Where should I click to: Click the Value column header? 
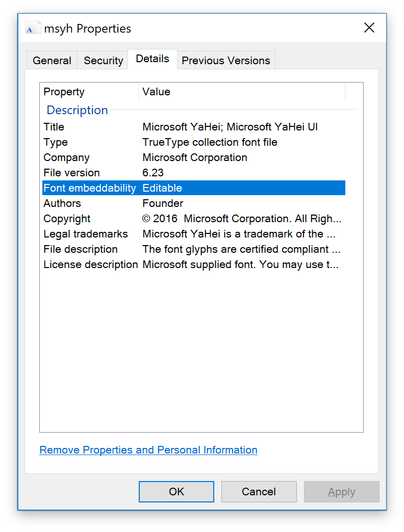pyautogui.click(x=242, y=92)
